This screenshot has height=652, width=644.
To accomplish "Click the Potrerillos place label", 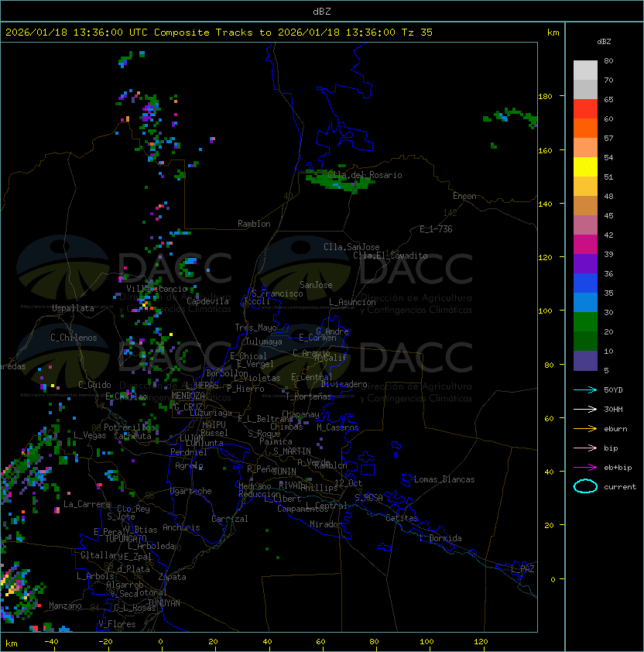I will coord(129,427).
